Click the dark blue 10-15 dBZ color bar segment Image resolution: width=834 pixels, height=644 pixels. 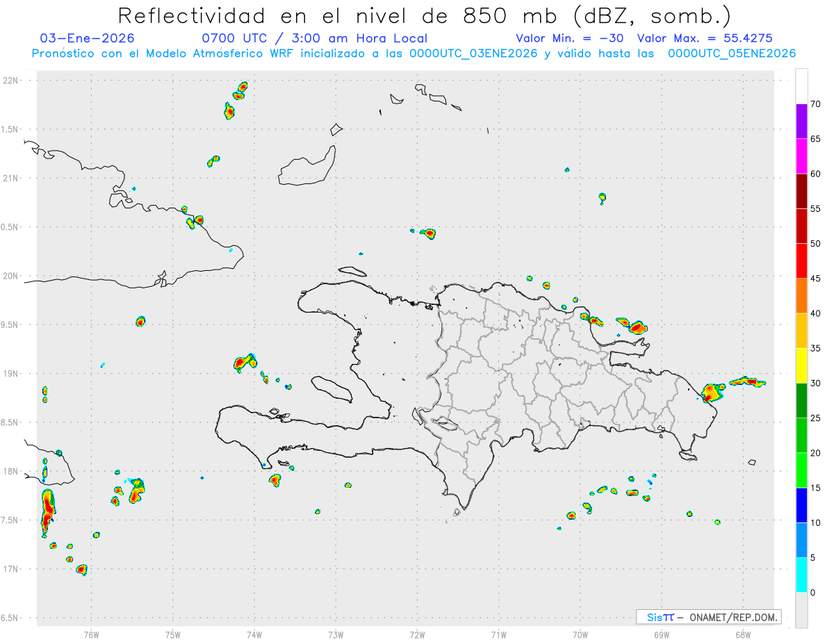[801, 505]
